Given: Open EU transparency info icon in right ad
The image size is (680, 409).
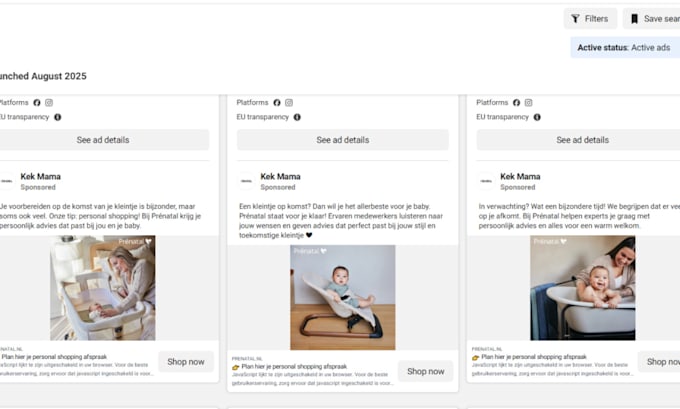Looking at the screenshot, I should click(x=537, y=117).
